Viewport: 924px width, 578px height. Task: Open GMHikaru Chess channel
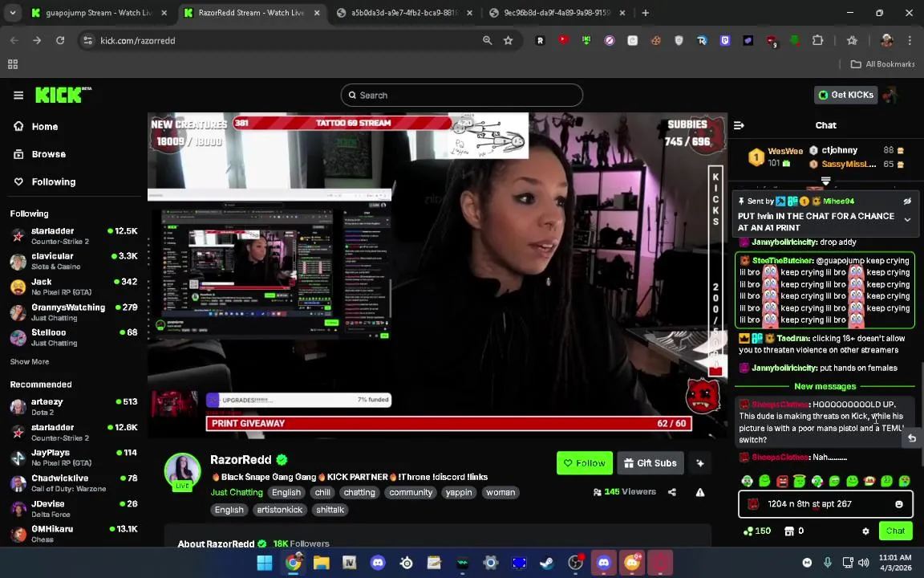(74, 534)
